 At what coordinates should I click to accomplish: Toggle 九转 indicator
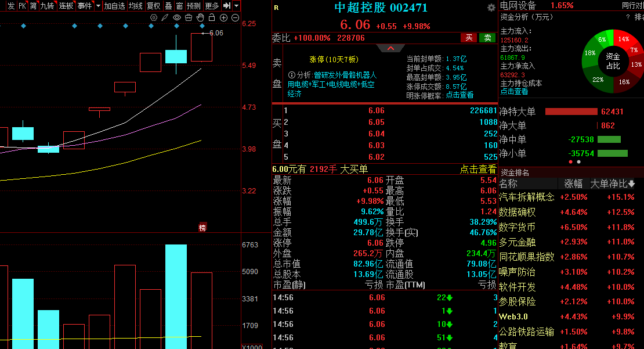[47, 6]
